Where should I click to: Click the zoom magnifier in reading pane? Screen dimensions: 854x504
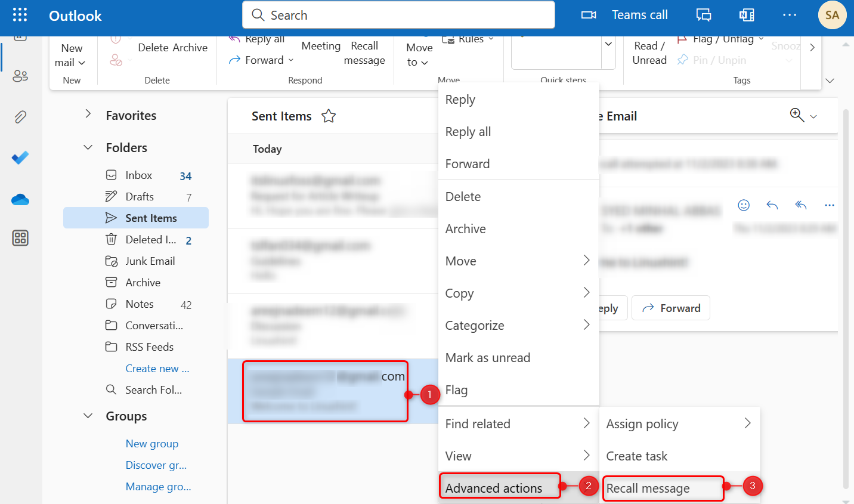(797, 115)
